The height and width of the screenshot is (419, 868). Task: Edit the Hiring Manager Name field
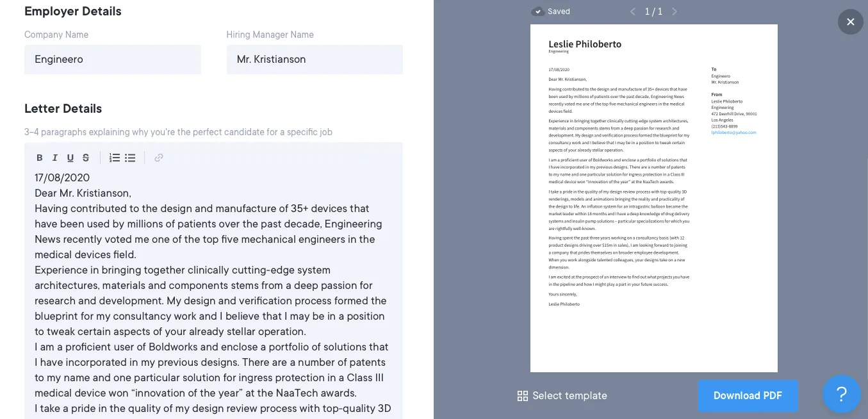(315, 59)
